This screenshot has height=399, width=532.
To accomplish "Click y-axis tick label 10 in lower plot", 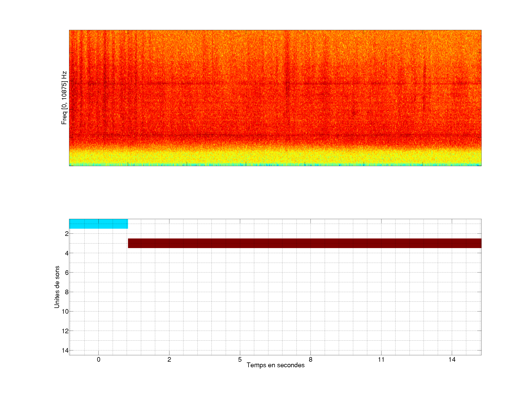I will tap(65, 311).
